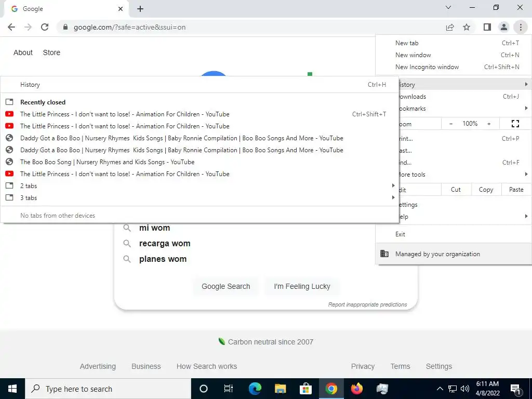Click the Store link
532x399 pixels.
[51, 52]
